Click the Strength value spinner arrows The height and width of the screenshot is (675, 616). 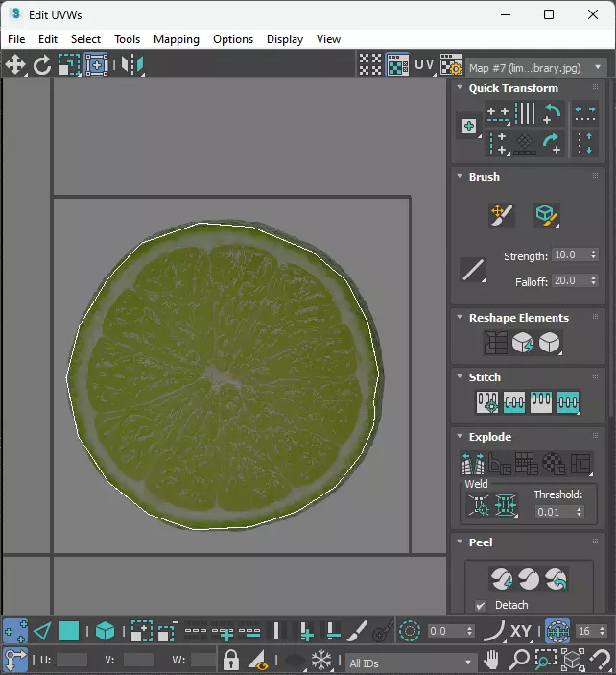pyautogui.click(x=593, y=254)
